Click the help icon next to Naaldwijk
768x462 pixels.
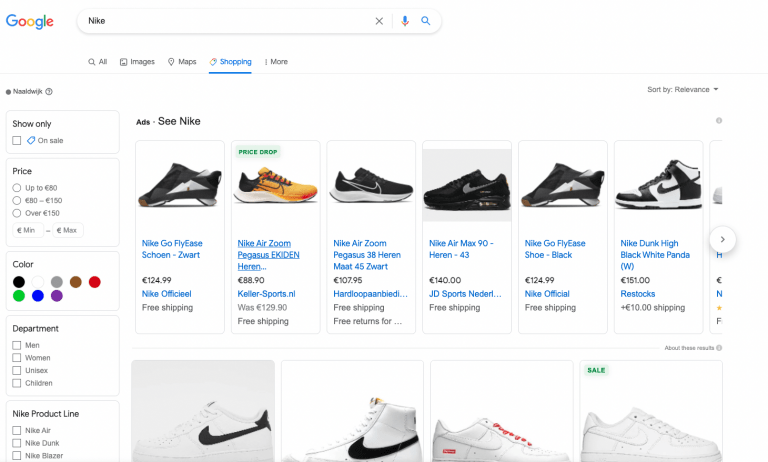click(49, 91)
